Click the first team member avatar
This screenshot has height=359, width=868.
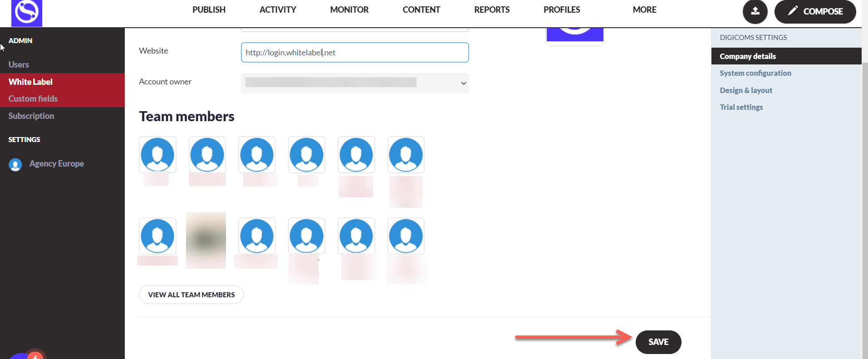pos(157,155)
